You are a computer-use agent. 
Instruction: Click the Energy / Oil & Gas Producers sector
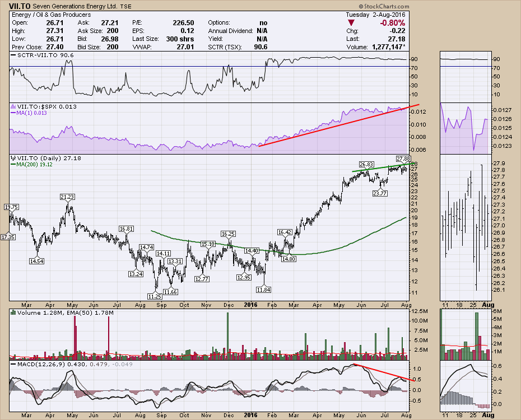(51, 15)
